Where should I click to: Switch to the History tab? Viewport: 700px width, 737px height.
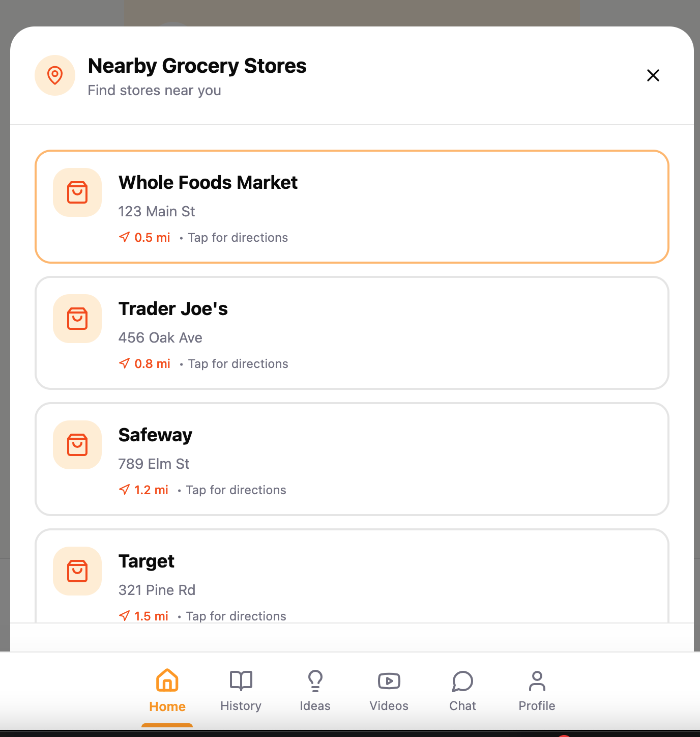pyautogui.click(x=241, y=691)
